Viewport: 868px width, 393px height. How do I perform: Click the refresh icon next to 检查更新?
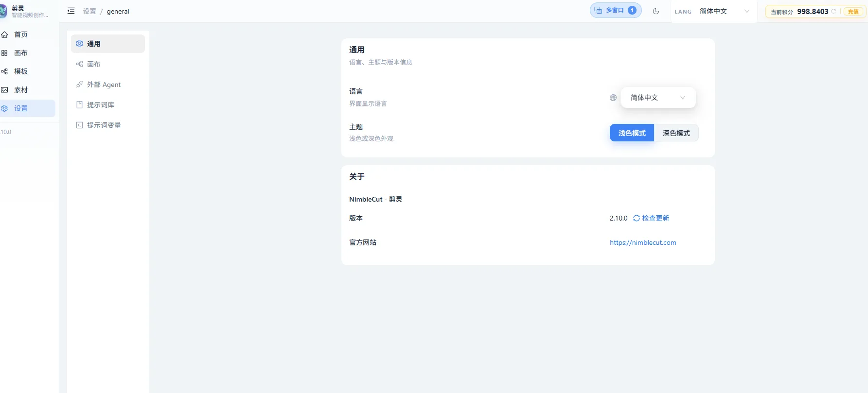(637, 218)
